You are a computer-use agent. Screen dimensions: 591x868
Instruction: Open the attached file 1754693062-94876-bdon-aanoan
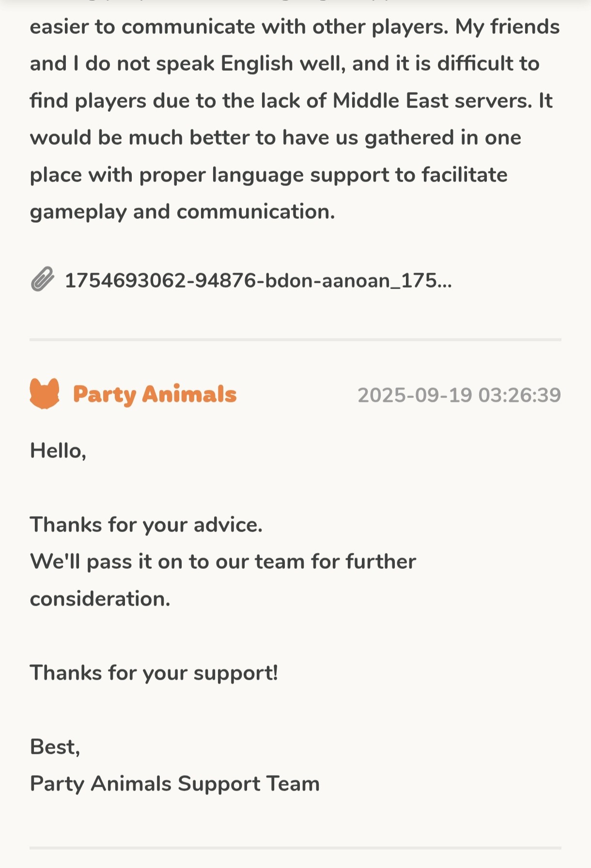pos(258,280)
